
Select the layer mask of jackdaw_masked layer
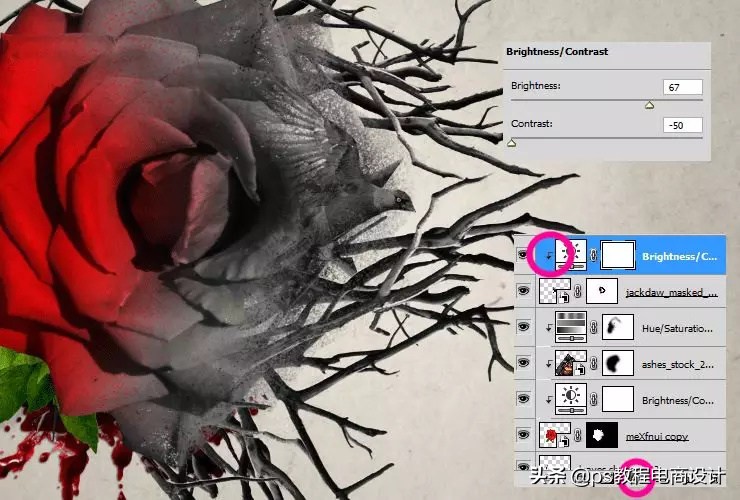click(602, 291)
